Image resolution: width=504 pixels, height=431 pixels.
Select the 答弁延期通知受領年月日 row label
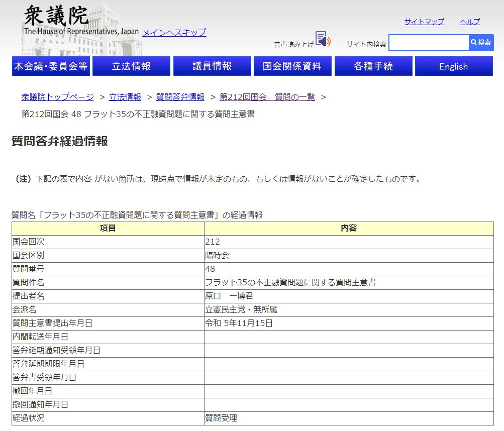[x=108, y=350]
